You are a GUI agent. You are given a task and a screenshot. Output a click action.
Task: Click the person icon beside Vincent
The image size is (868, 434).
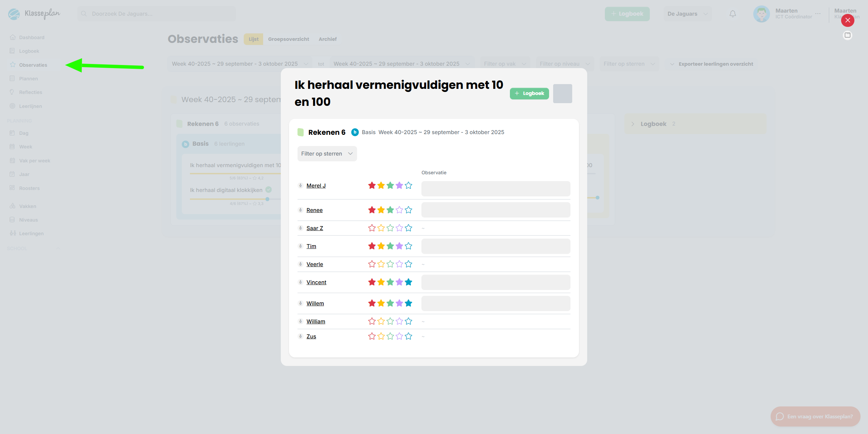click(x=300, y=282)
